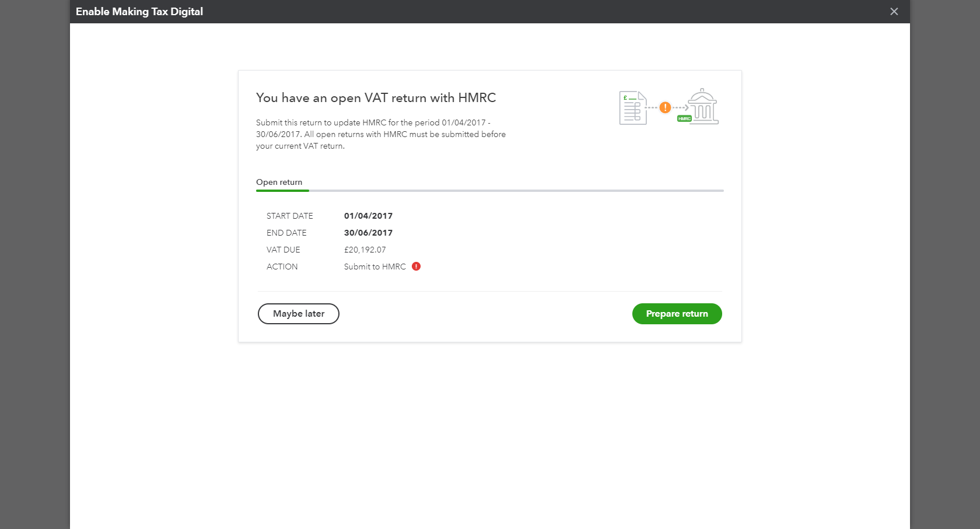The image size is (980, 529).
Task: Click the Enable Making Tax Digital title
Action: 139,12
